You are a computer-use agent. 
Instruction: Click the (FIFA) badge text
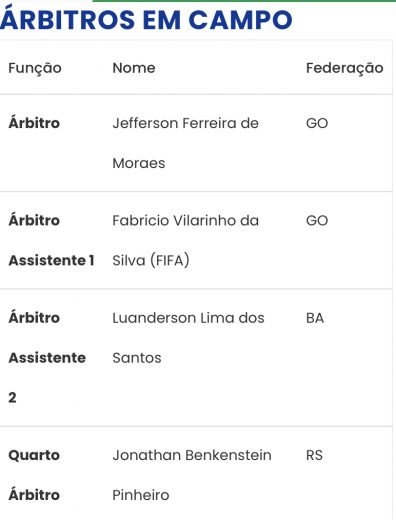(170, 260)
